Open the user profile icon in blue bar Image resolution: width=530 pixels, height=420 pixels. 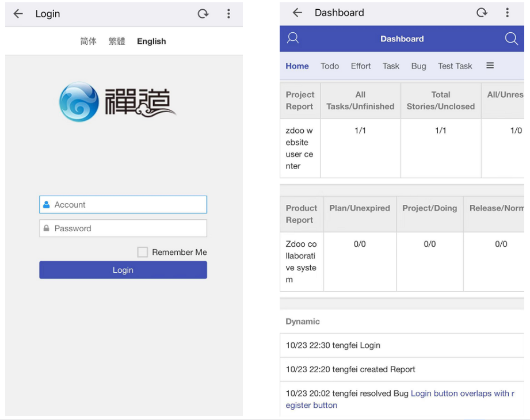tap(293, 39)
